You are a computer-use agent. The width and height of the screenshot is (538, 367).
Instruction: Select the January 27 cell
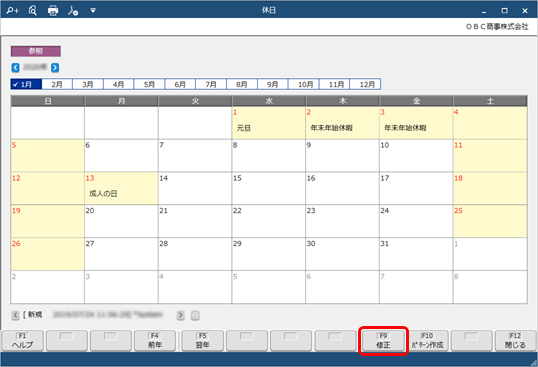tap(121, 254)
